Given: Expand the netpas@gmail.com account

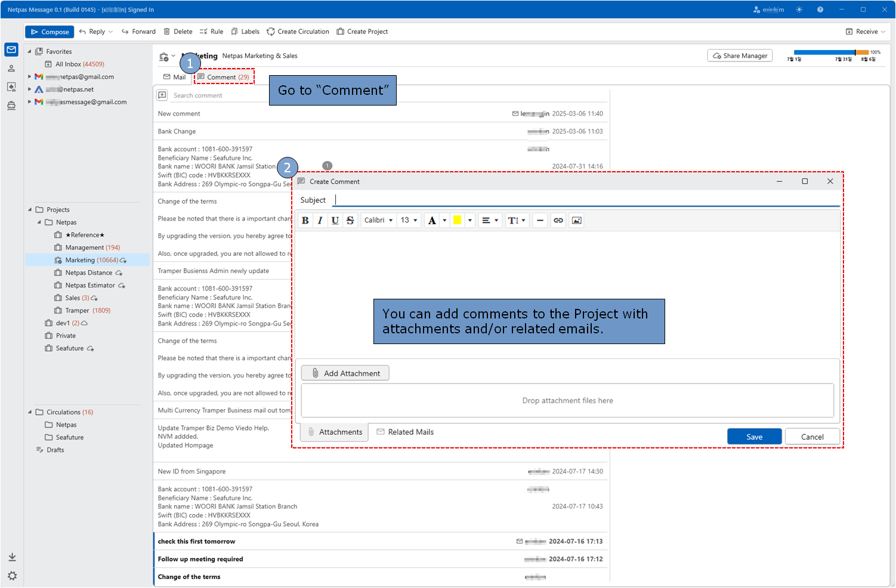Looking at the screenshot, I should point(30,77).
